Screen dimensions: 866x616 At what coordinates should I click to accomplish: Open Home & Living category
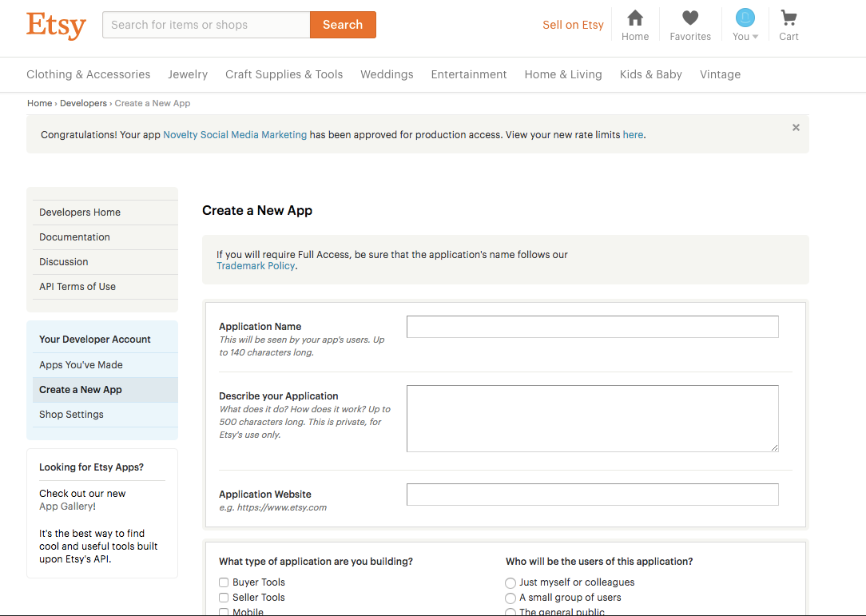pos(563,74)
